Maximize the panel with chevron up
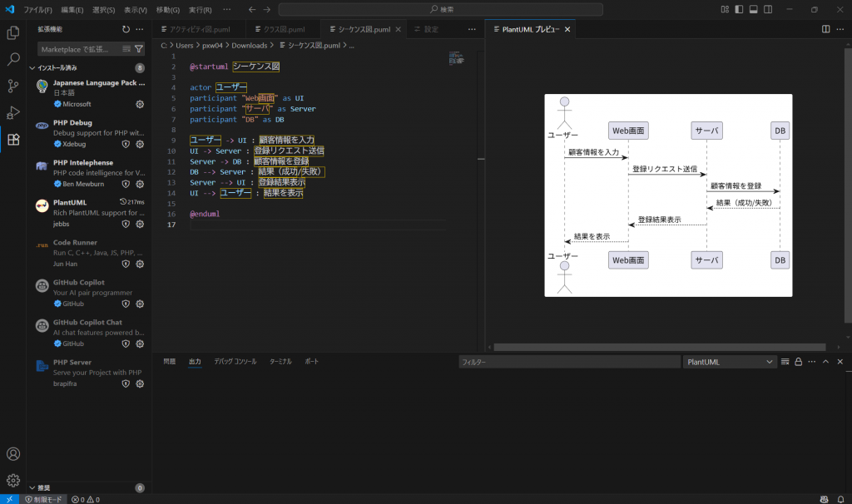 pyautogui.click(x=826, y=362)
